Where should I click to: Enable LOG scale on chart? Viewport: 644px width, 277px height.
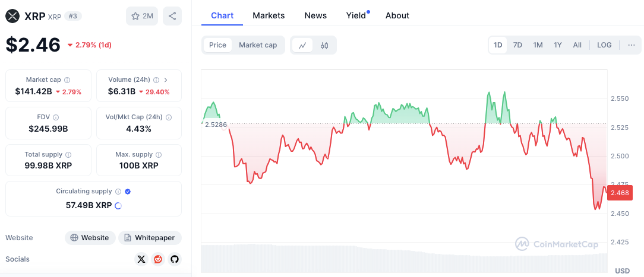(x=604, y=45)
